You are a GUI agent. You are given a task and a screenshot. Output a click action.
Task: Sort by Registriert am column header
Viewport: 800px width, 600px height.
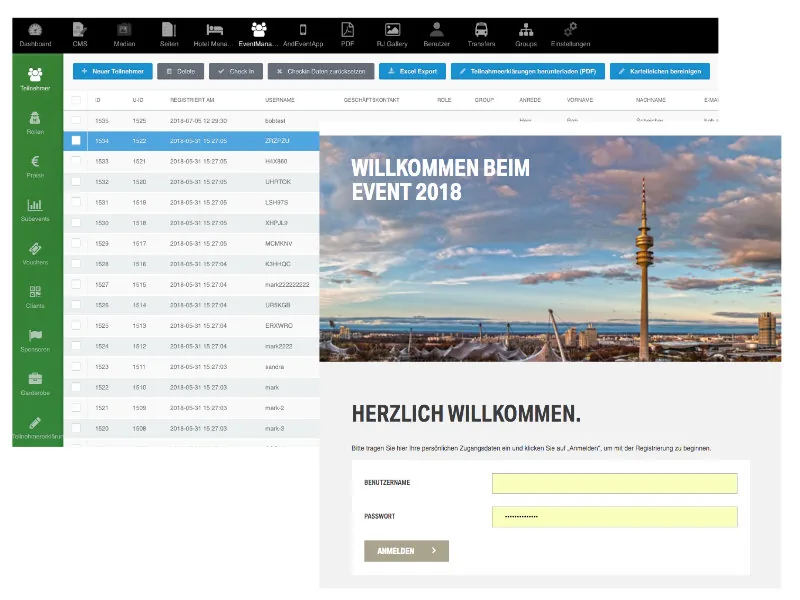192,100
